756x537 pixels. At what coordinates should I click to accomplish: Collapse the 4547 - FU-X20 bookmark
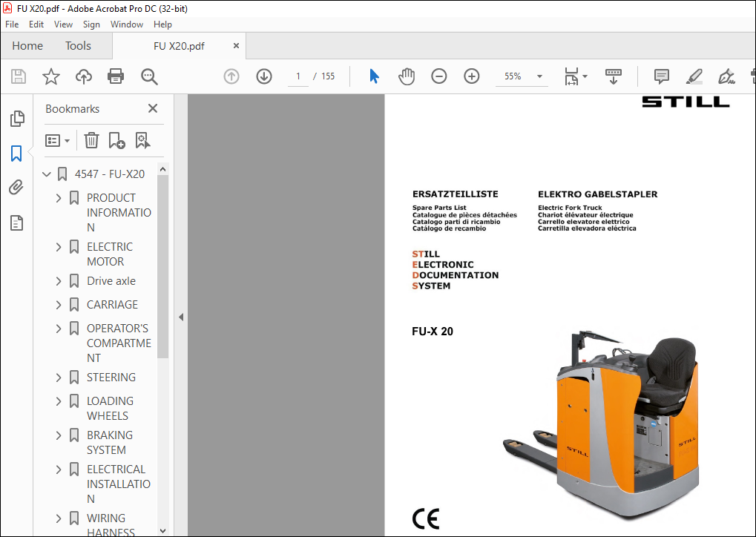click(47, 174)
